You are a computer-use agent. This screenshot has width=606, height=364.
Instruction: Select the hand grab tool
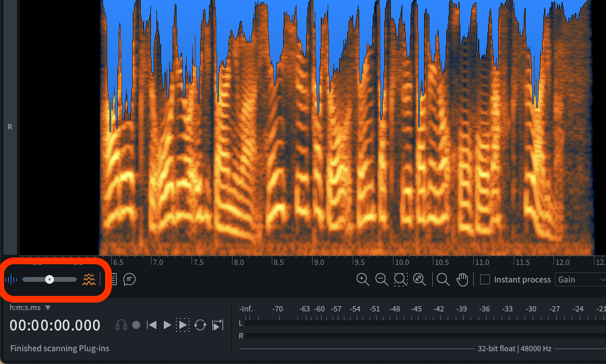[462, 279]
